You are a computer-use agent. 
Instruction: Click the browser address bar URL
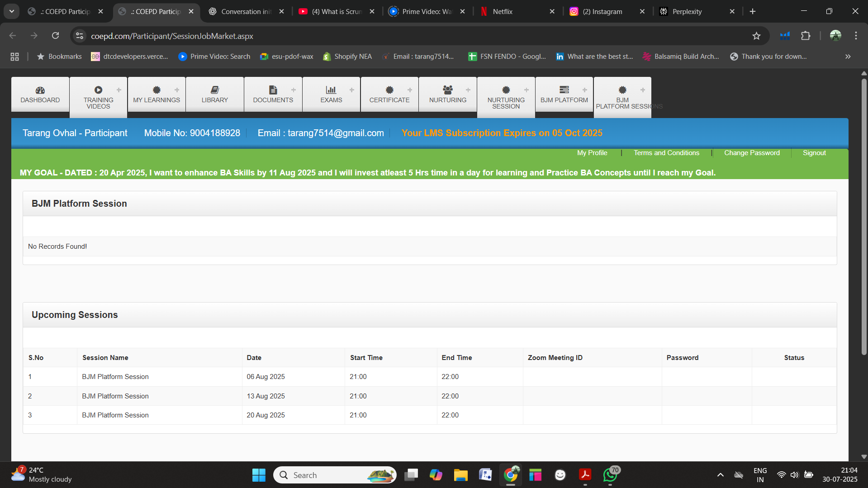(172, 36)
